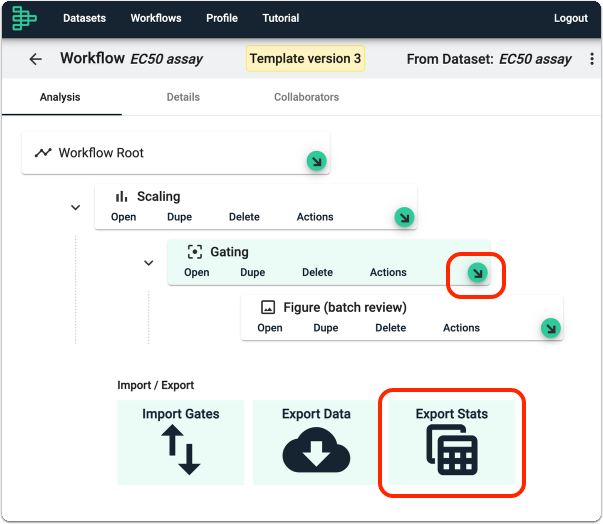This screenshot has width=603, height=524.
Task: Open Actions for the Scaling node
Action: coord(315,217)
